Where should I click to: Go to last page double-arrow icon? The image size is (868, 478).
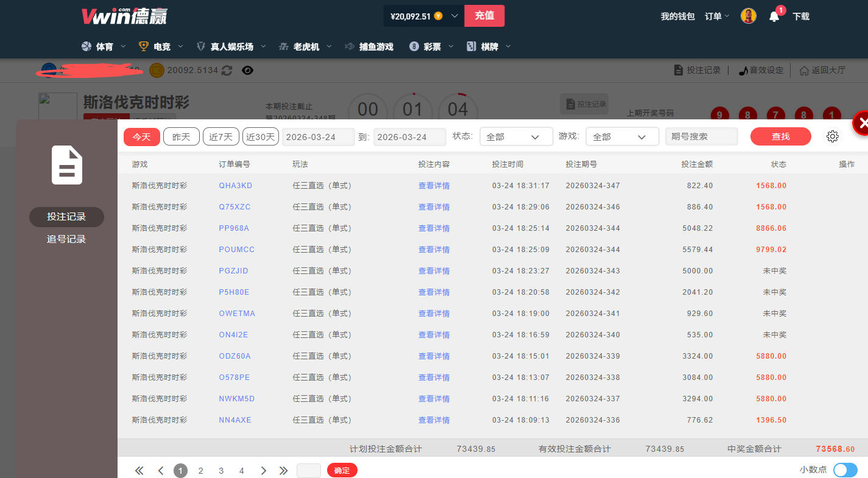coord(283,471)
